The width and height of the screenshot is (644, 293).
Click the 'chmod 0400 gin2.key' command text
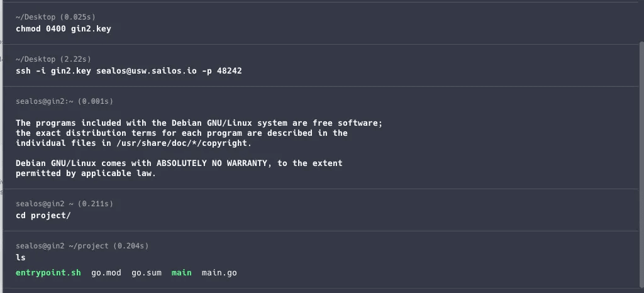[x=63, y=29]
